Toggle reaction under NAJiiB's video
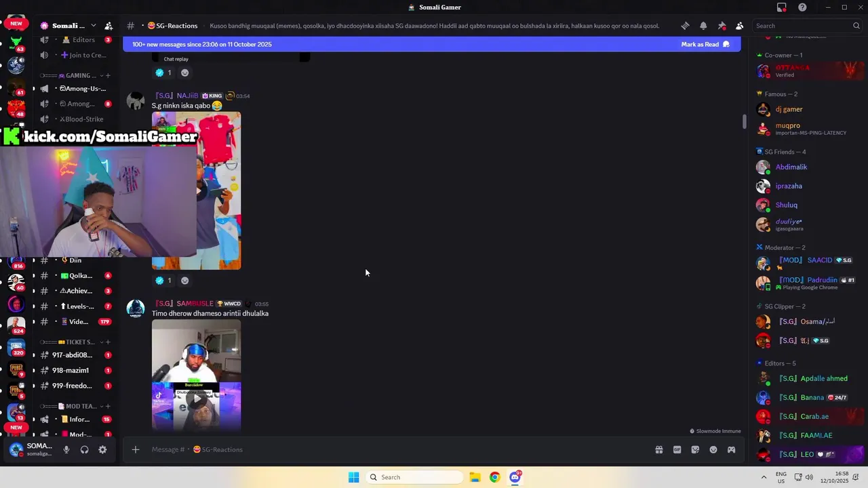 pyautogui.click(x=163, y=281)
